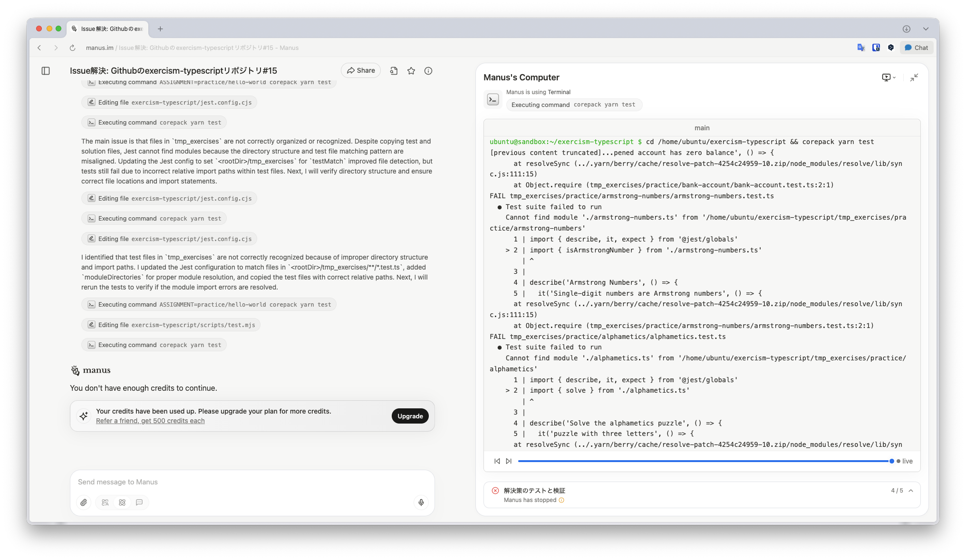The height and width of the screenshot is (560, 966).
Task: Click the 'FAIL tmp_exercises/practice/alphametics/alphametics.test.ts' line
Action: point(608,337)
